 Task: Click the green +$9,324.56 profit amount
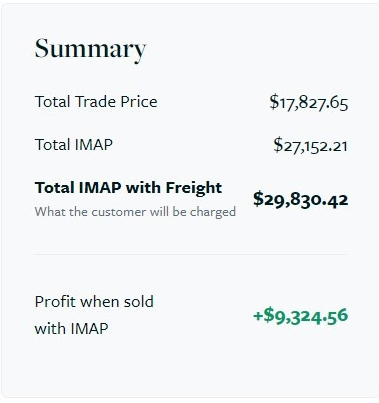(x=301, y=316)
